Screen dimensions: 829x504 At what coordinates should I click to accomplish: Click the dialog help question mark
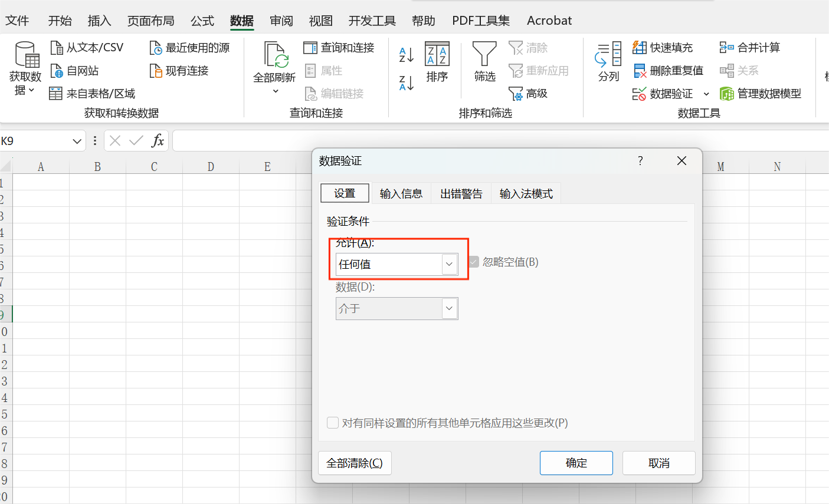(640, 161)
